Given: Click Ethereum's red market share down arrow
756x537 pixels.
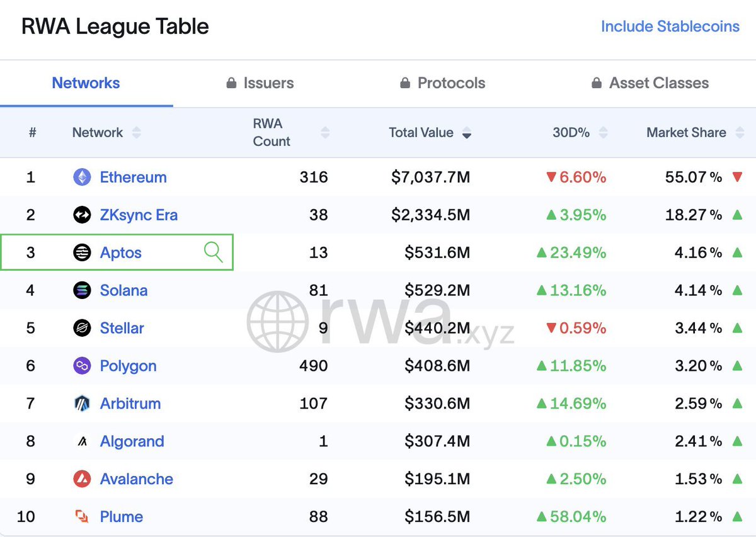Looking at the screenshot, I should point(737,178).
